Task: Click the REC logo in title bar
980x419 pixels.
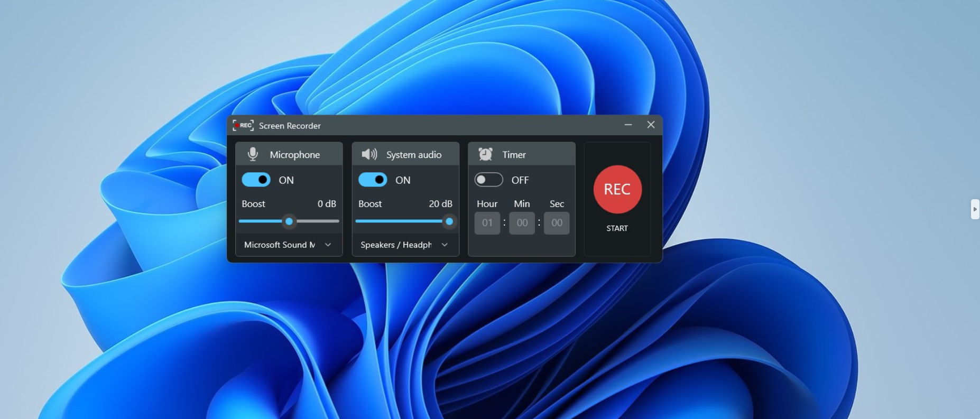Action: 243,125
